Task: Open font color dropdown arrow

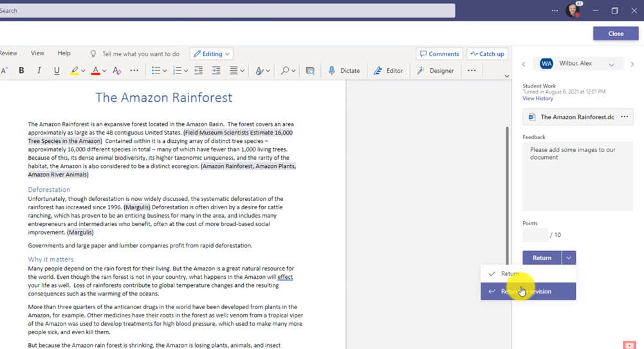Action: point(104,71)
